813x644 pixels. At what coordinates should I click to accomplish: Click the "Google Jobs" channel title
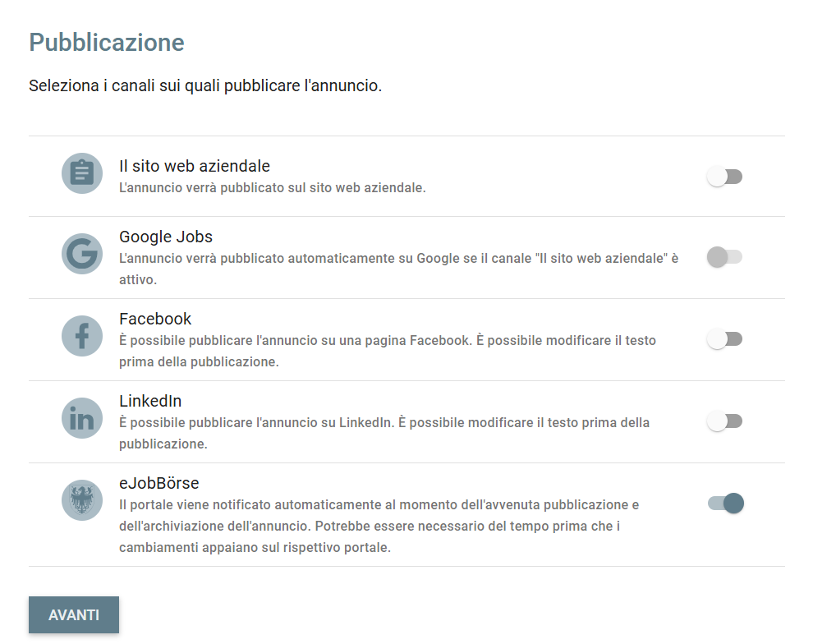166,237
